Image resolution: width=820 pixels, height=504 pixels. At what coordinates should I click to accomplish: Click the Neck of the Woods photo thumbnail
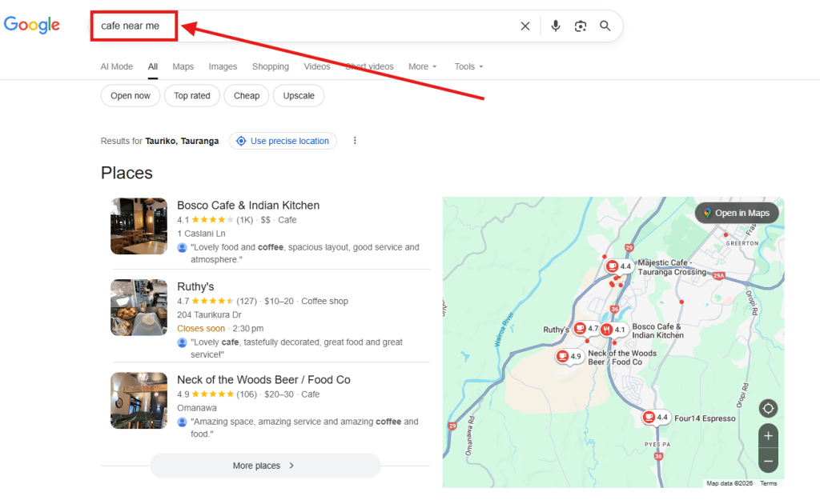(139, 401)
